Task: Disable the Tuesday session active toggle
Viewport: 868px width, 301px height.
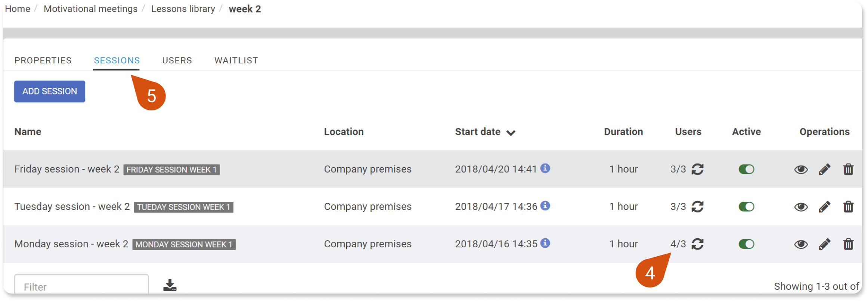Action: 746,207
